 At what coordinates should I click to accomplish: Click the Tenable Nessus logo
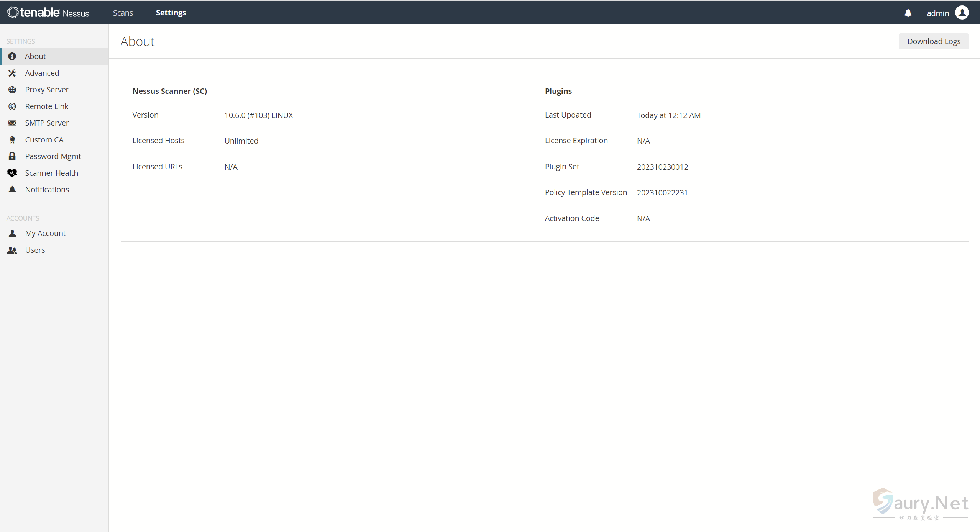(48, 13)
